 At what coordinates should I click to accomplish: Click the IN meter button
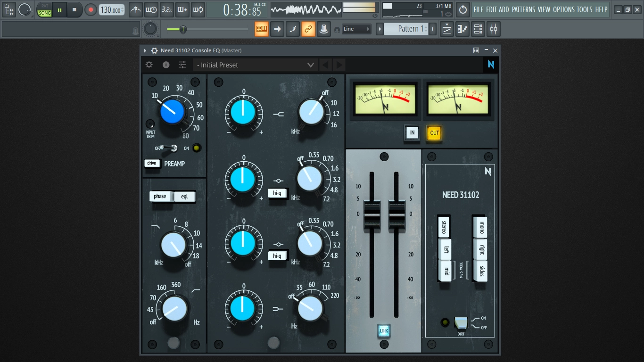pos(412,133)
